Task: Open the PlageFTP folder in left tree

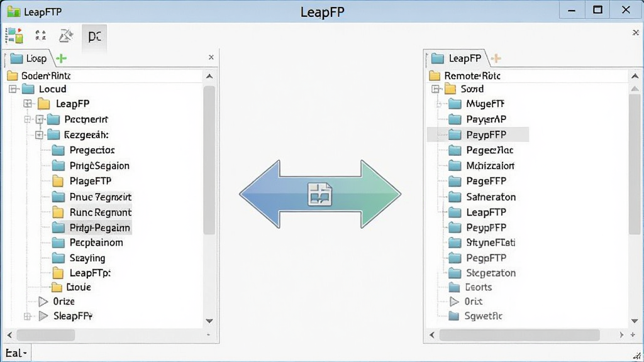Action: pos(82,181)
